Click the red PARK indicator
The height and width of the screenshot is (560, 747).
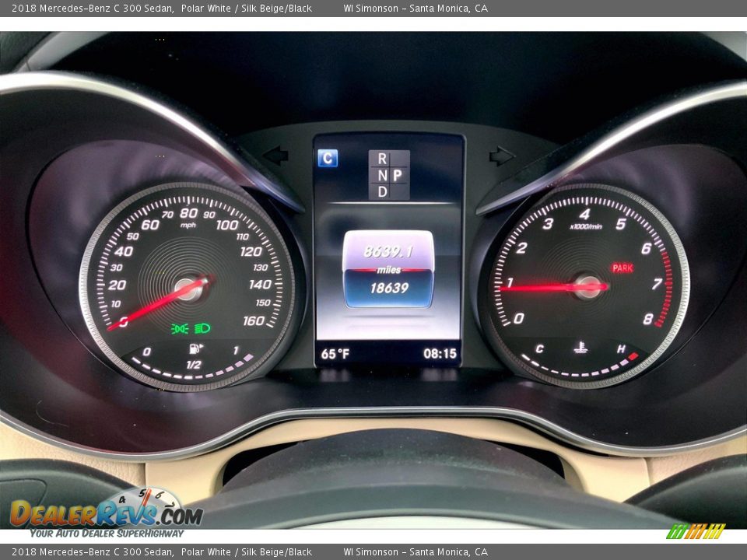[x=622, y=268]
